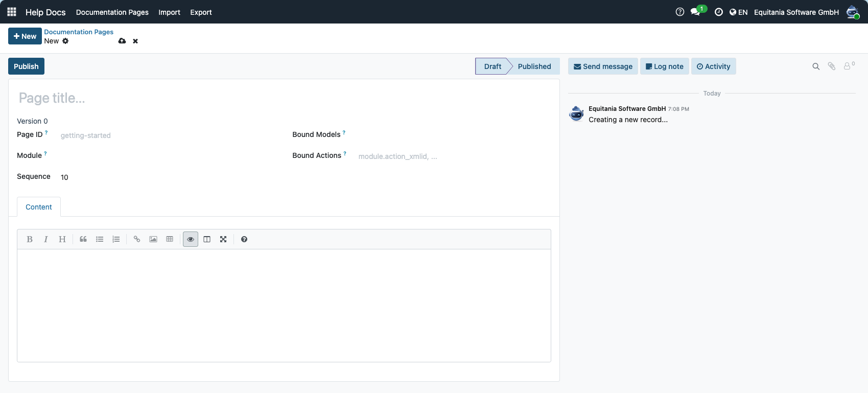The height and width of the screenshot is (393, 868).
Task: Schedule an Activity in chatter
Action: 714,66
